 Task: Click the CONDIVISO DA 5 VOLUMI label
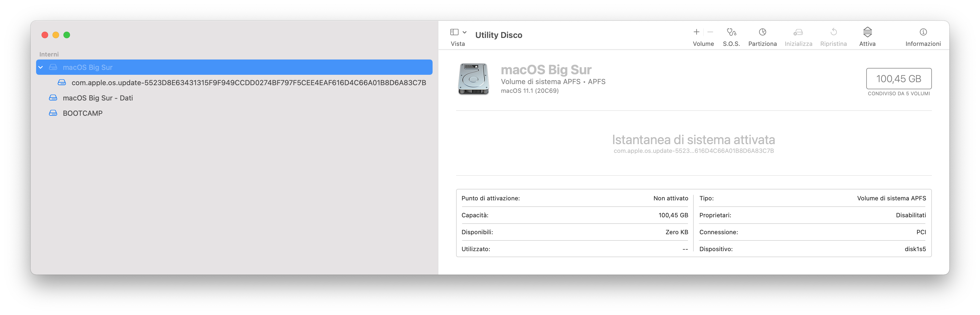[899, 93]
